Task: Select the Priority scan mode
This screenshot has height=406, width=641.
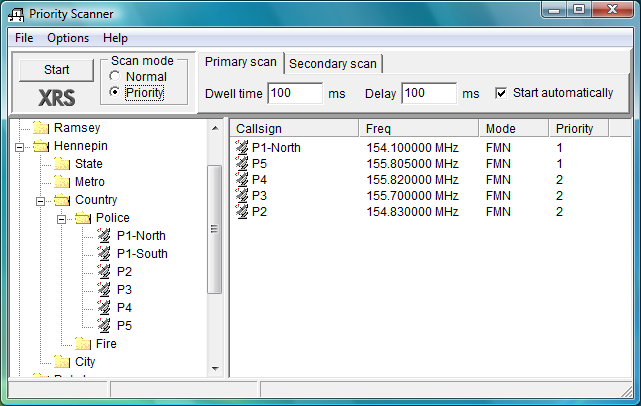Action: [x=115, y=92]
